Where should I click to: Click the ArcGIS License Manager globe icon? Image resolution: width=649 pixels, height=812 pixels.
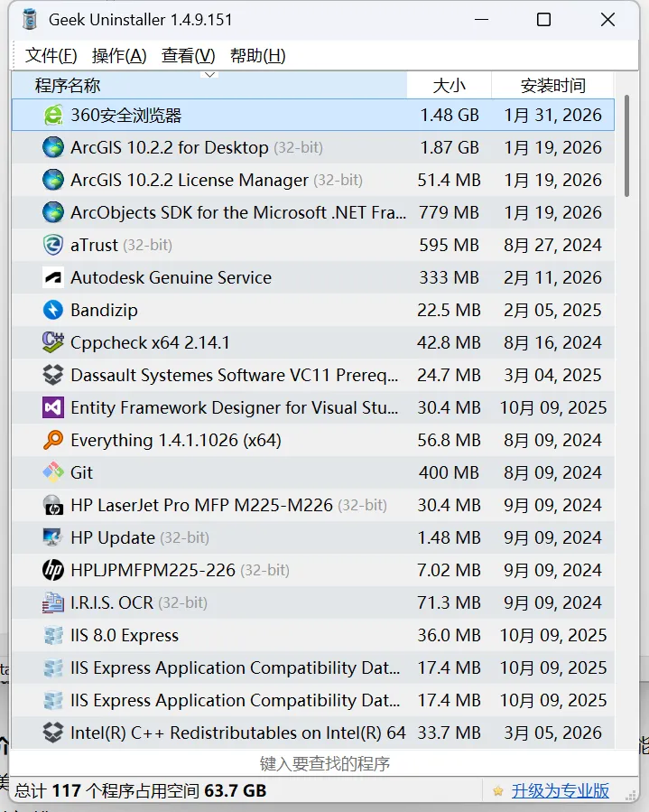tap(52, 181)
